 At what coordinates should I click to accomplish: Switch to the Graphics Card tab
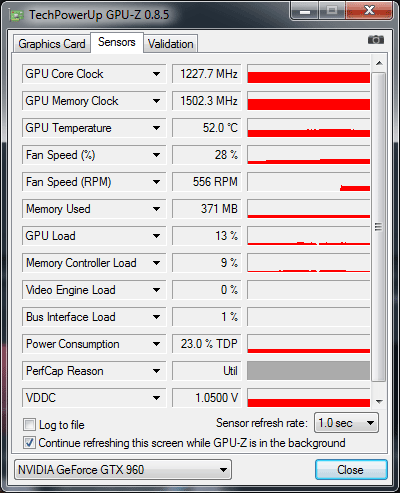tap(52, 44)
